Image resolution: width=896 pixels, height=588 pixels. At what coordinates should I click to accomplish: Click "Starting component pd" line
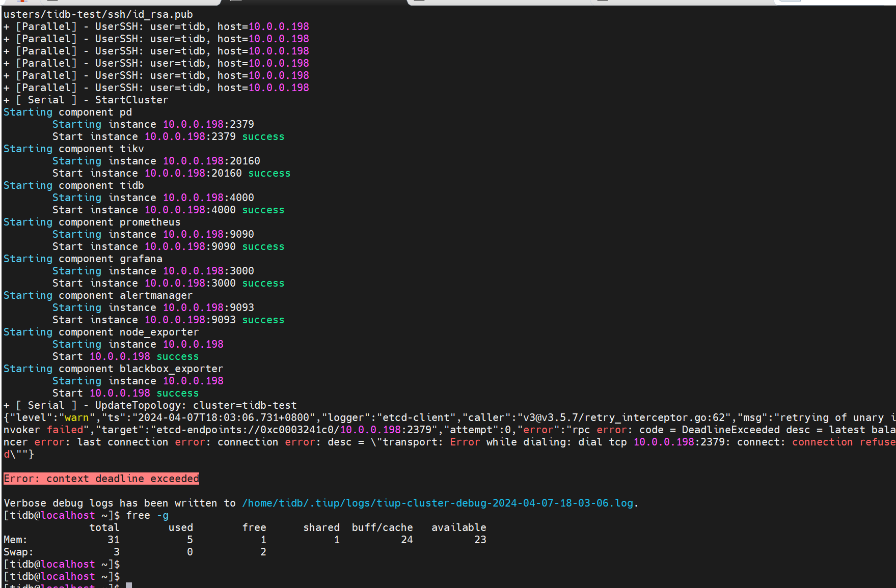[x=68, y=112]
